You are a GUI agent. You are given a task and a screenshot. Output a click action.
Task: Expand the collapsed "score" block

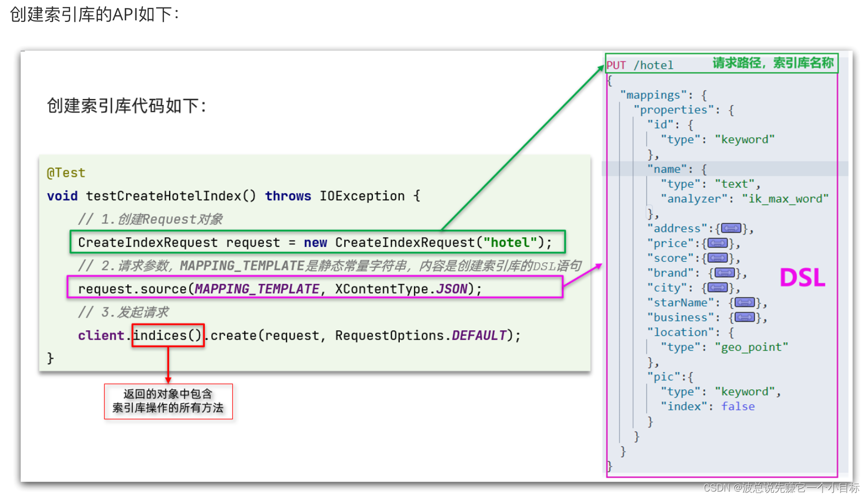(x=718, y=258)
